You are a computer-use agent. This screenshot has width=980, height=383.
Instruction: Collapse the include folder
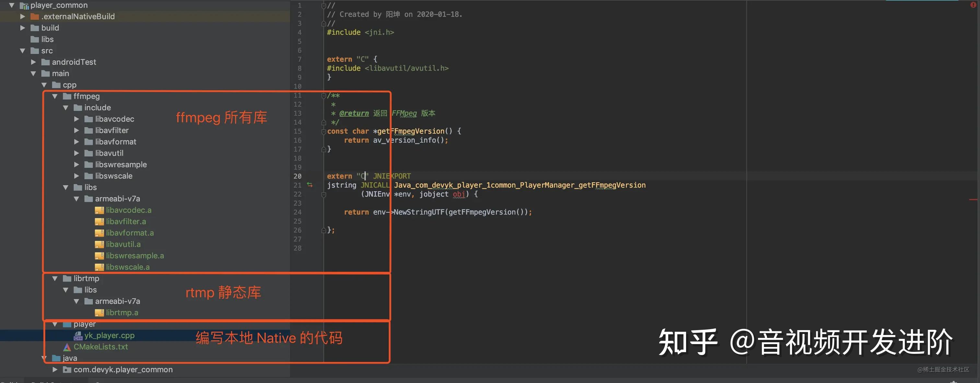point(66,108)
